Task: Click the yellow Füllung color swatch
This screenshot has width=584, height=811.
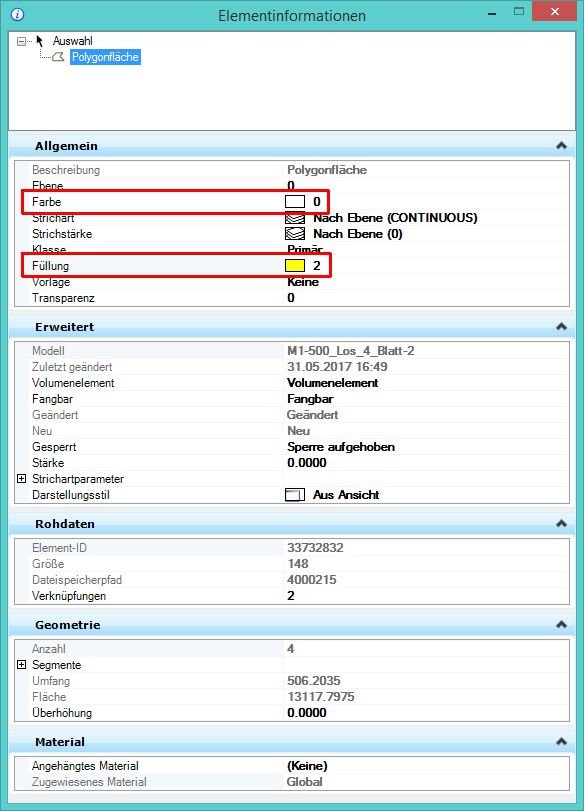Action: (x=295, y=266)
